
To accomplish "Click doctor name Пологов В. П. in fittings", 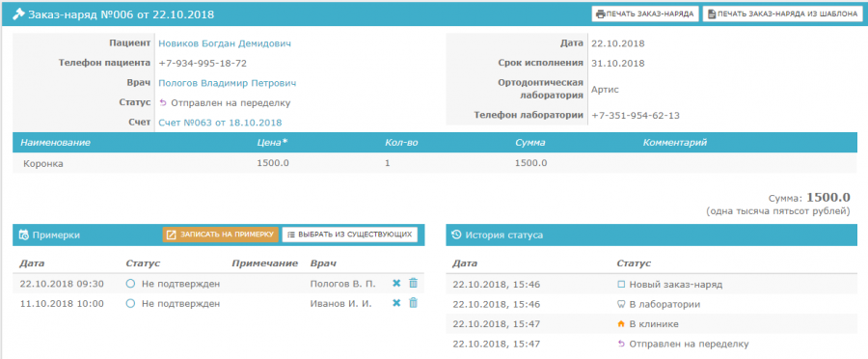I will coord(343,284).
